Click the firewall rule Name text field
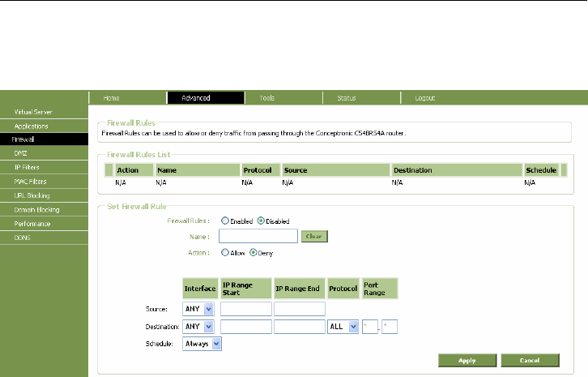The image size is (588, 377). [x=258, y=237]
